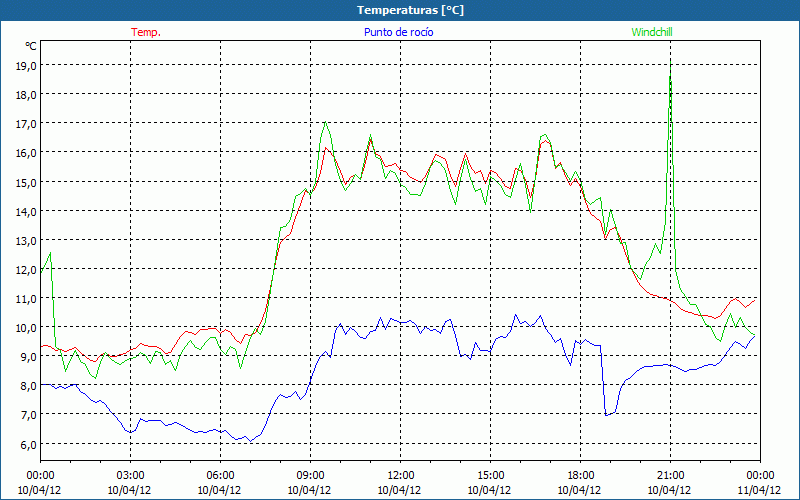Click the '18:00' time axis label
This screenshot has height=500, width=800.
click(x=581, y=476)
